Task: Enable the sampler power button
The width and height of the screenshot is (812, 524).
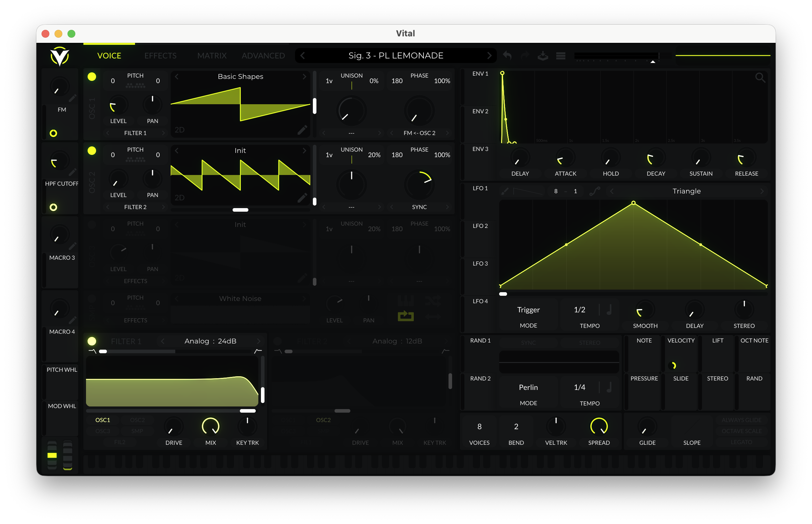Action: coord(92,299)
